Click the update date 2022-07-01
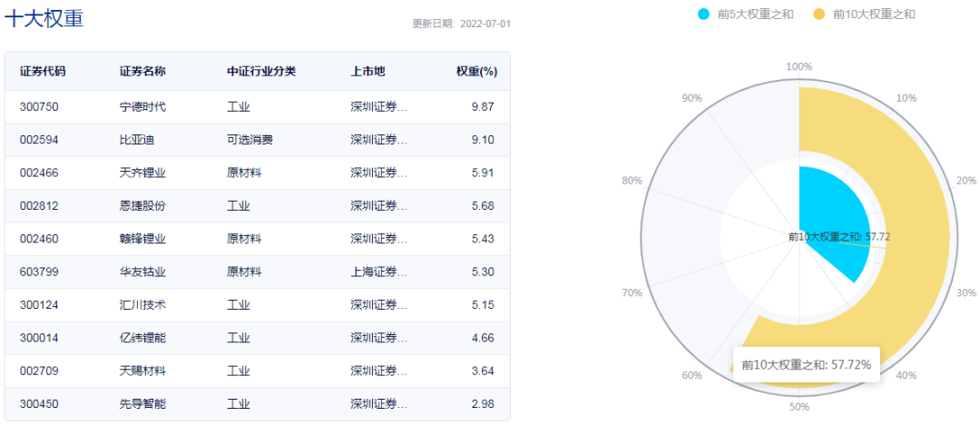 tap(485, 25)
